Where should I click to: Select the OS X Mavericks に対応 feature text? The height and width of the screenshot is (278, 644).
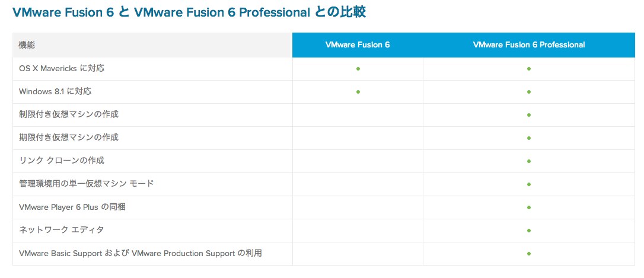point(62,68)
